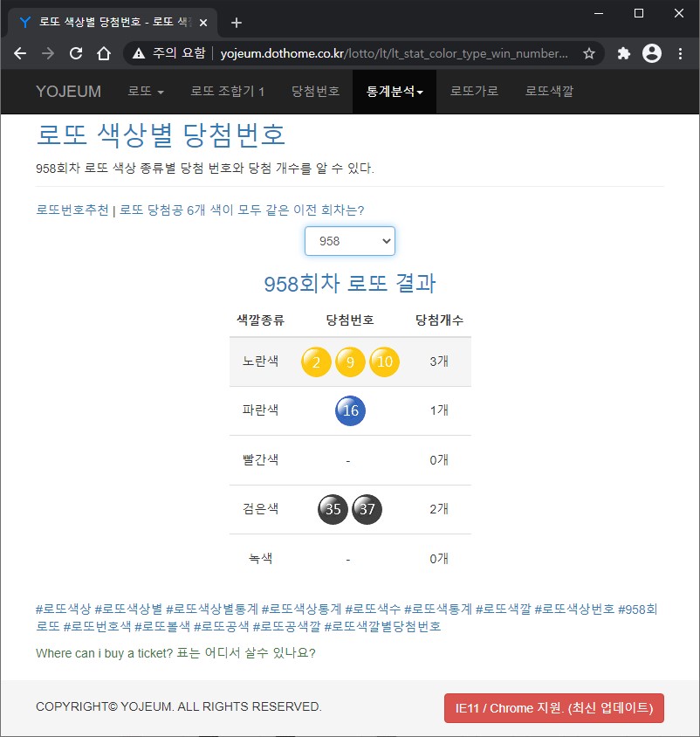Viewport: 700px width, 737px height.
Task: Go to browser home icon
Action: click(x=104, y=53)
